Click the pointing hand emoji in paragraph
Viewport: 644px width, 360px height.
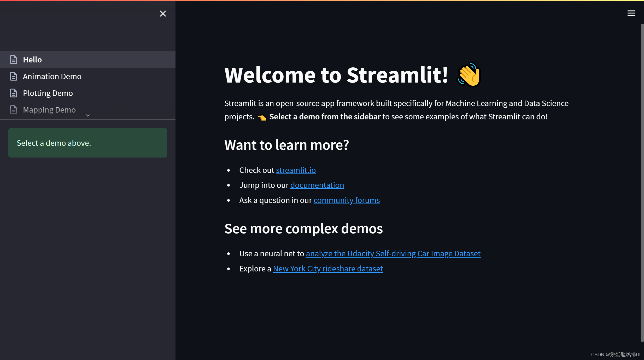(x=262, y=117)
